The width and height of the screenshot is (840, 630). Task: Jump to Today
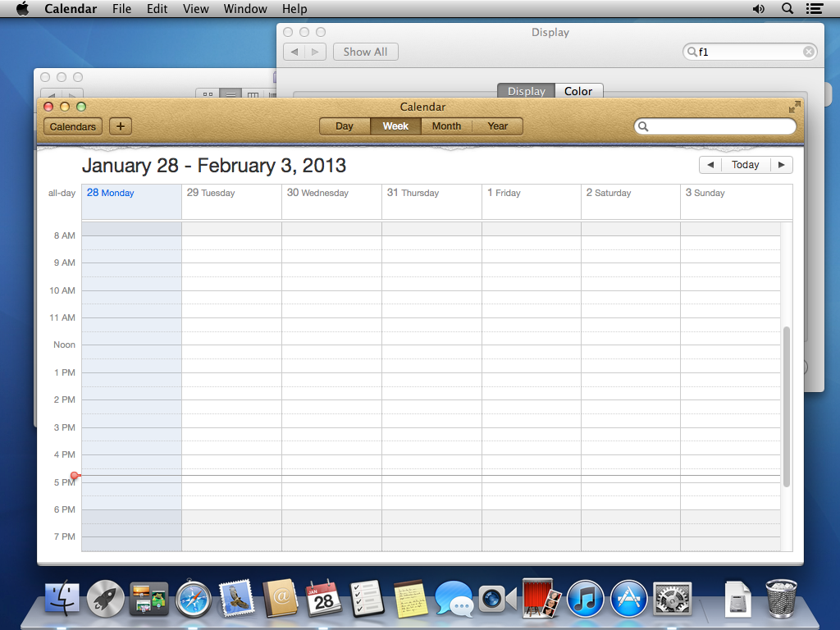[746, 165]
